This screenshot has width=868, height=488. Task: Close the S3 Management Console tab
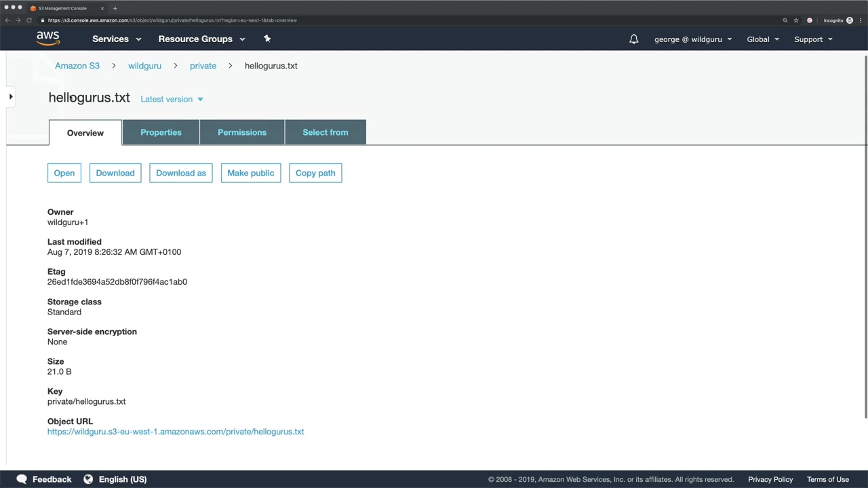(x=102, y=8)
